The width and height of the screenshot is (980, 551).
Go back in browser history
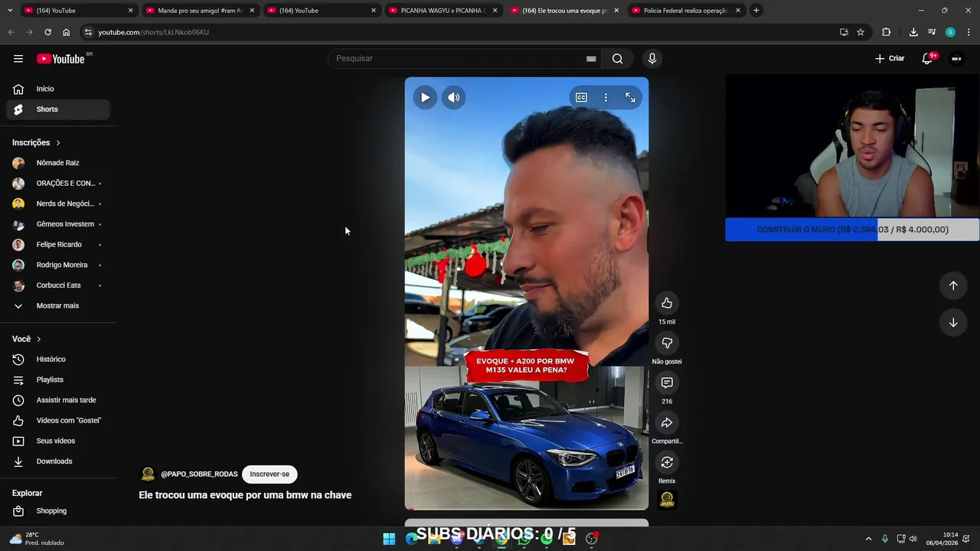click(11, 32)
